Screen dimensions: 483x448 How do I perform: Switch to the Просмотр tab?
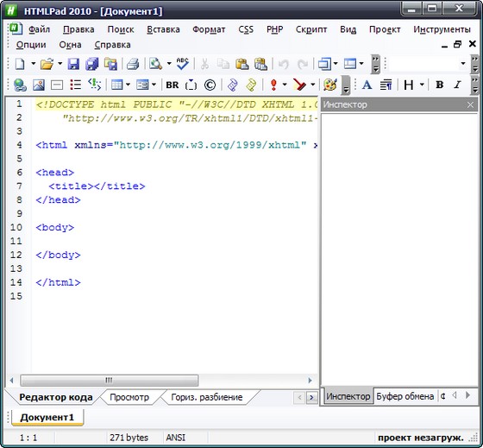tap(129, 397)
